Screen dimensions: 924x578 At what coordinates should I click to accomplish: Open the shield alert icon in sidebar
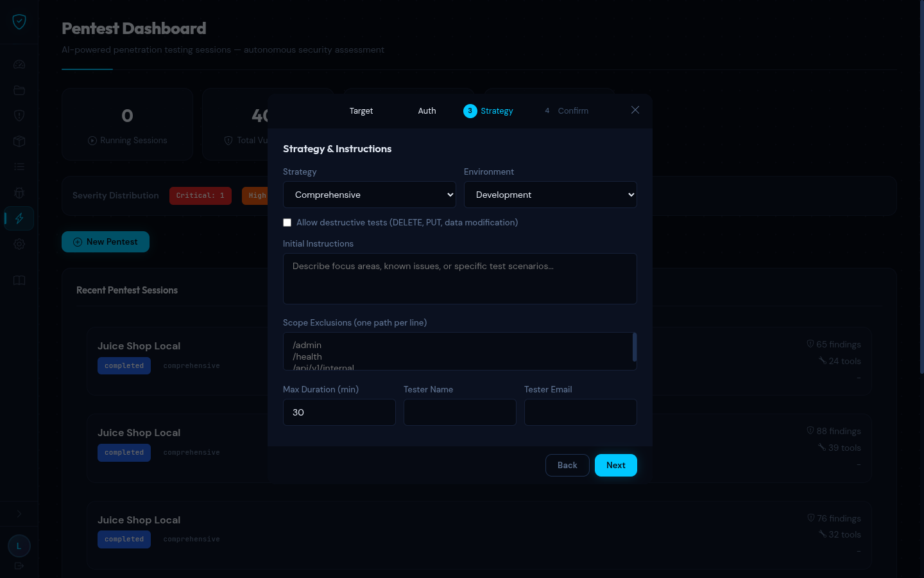[19, 116]
